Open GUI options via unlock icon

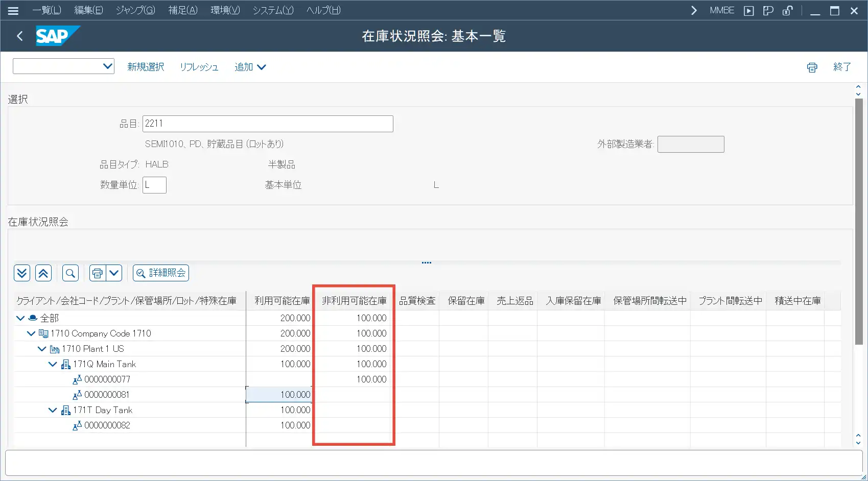coord(788,10)
